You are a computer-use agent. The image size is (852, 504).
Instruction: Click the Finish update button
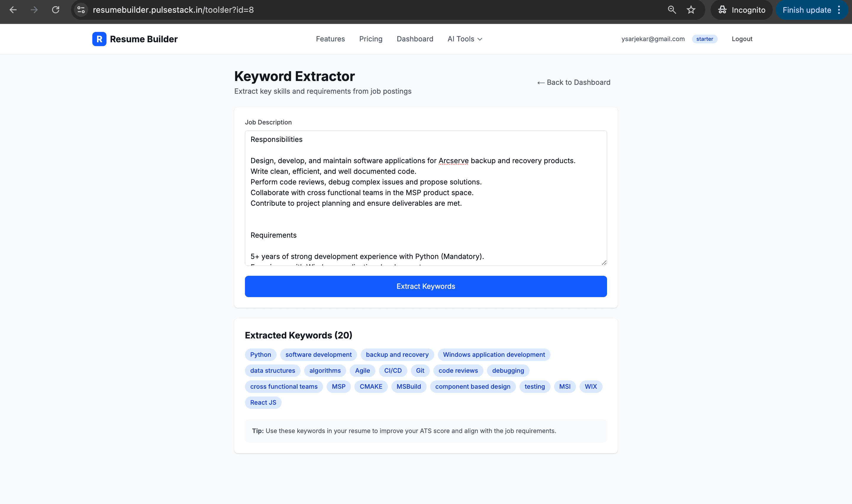click(807, 10)
